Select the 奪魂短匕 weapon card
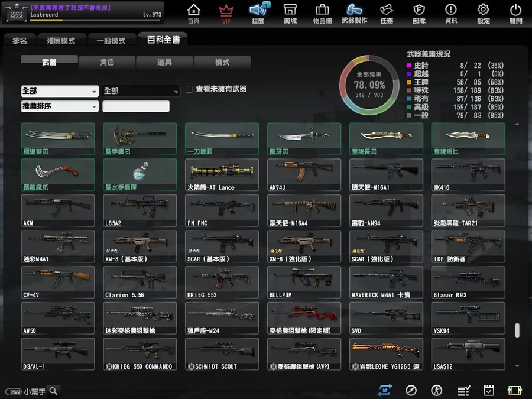This screenshot has width=532, height=399. tap(468, 139)
